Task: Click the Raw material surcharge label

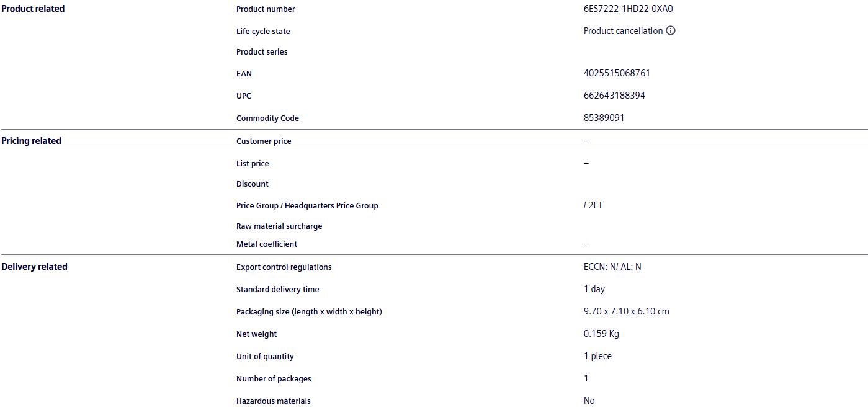Action: coord(279,226)
